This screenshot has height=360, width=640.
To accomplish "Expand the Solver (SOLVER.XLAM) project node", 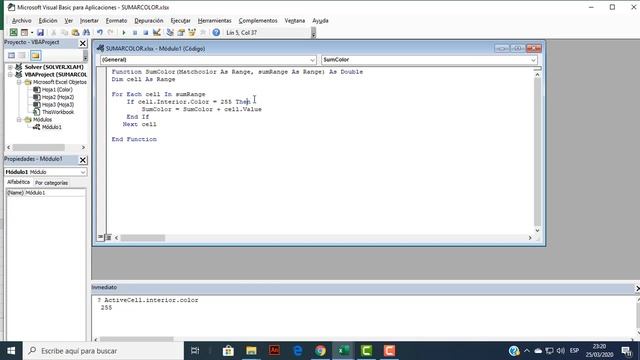I will coord(11,67).
